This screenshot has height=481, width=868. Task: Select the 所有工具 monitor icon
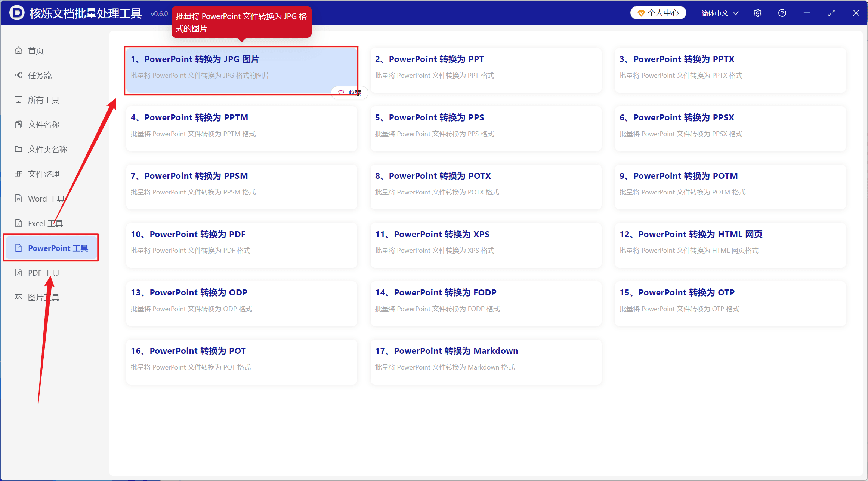pos(18,100)
